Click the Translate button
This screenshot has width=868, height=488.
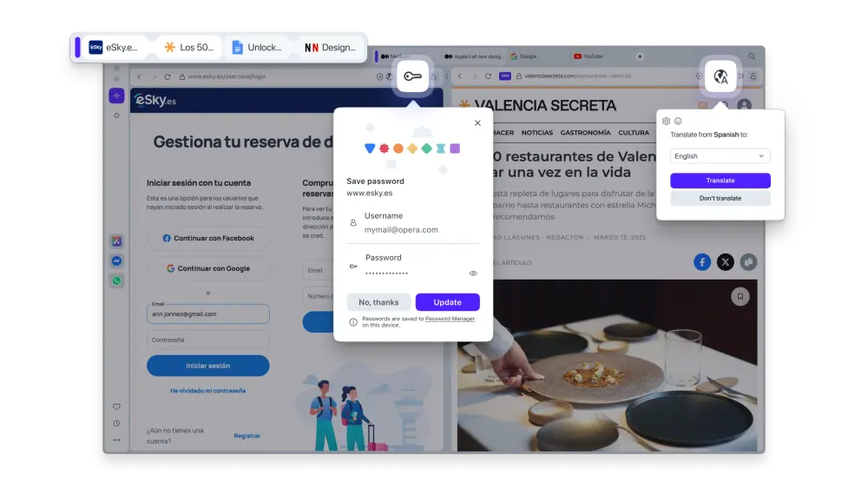720,181
